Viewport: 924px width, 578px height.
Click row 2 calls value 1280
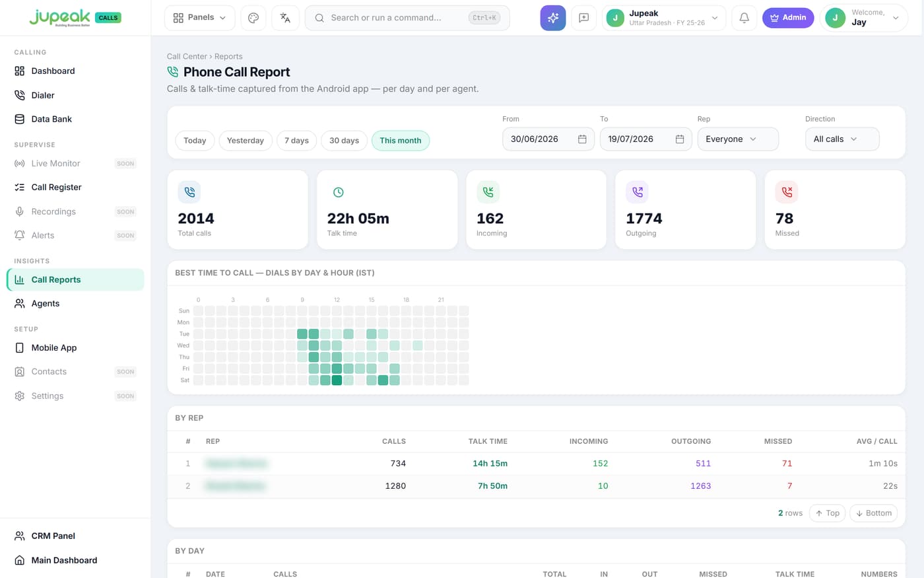395,486
